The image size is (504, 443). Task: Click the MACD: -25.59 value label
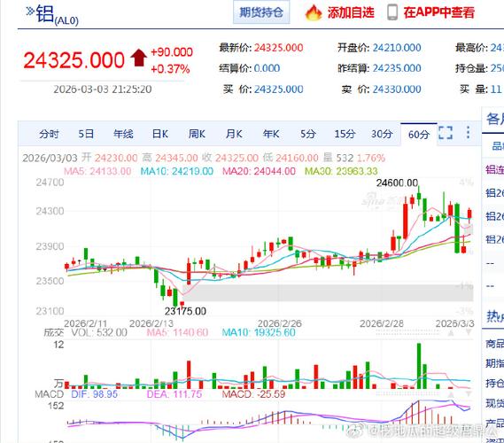click(253, 394)
